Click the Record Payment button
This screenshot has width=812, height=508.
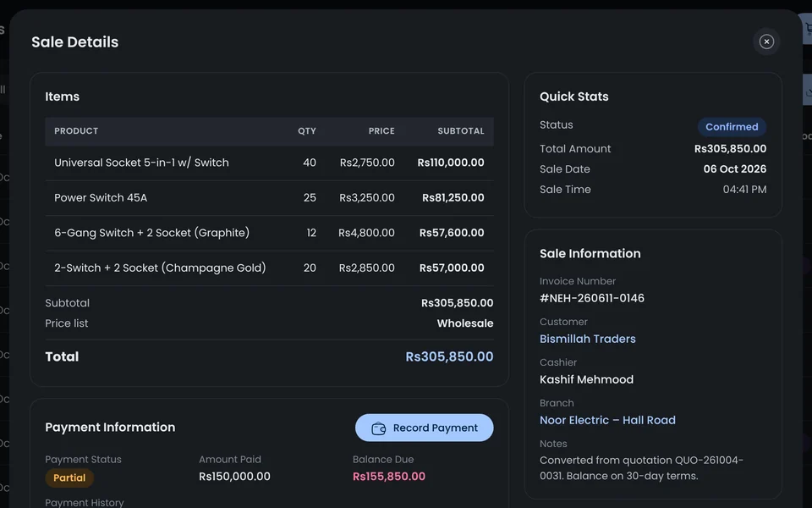(424, 428)
